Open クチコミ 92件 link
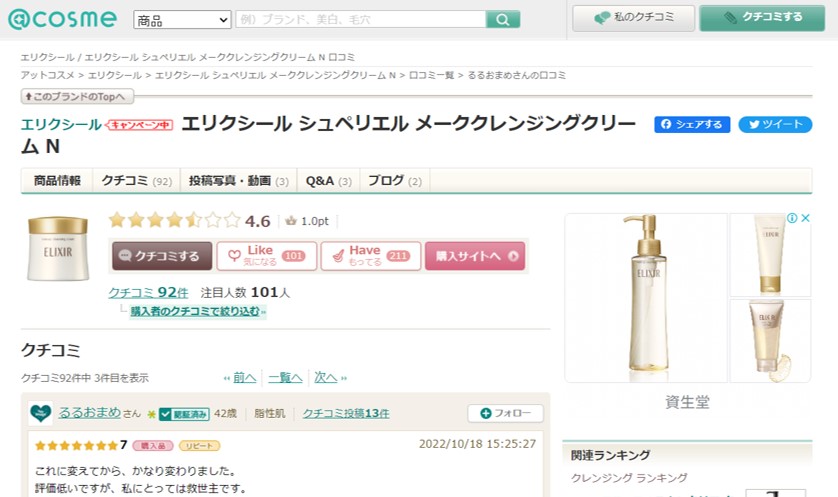Screen dimensions: 838x497 148,292
